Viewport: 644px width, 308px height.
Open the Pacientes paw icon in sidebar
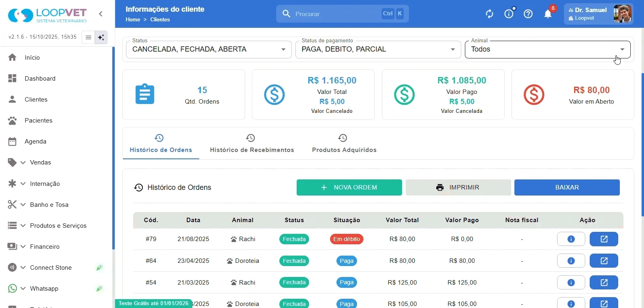tap(12, 121)
